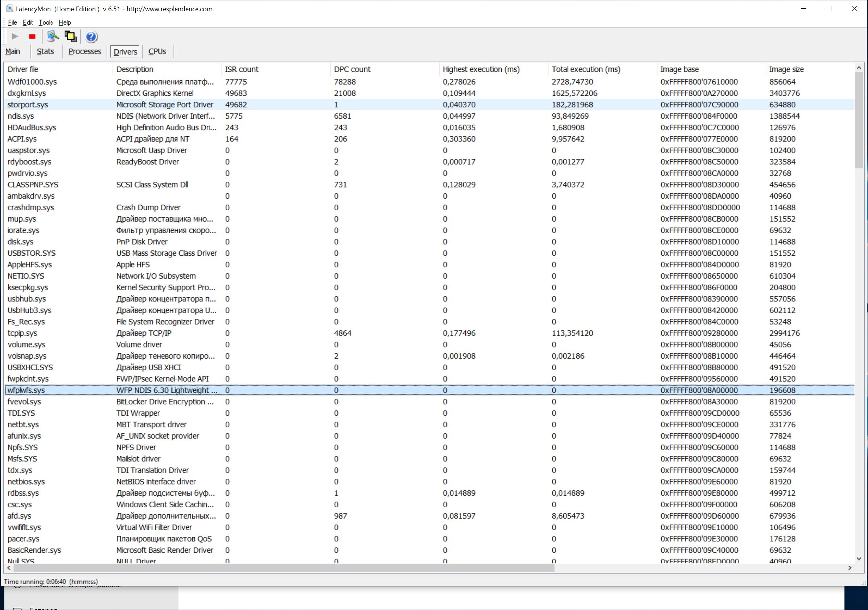This screenshot has height=610, width=868.
Task: Sort by the ISR count column header
Action: [x=242, y=69]
